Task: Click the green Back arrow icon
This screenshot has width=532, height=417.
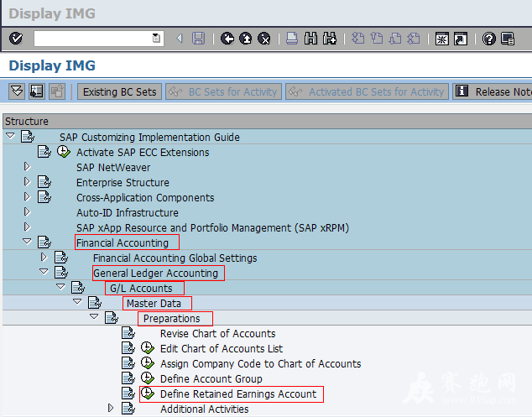Action: tap(227, 39)
